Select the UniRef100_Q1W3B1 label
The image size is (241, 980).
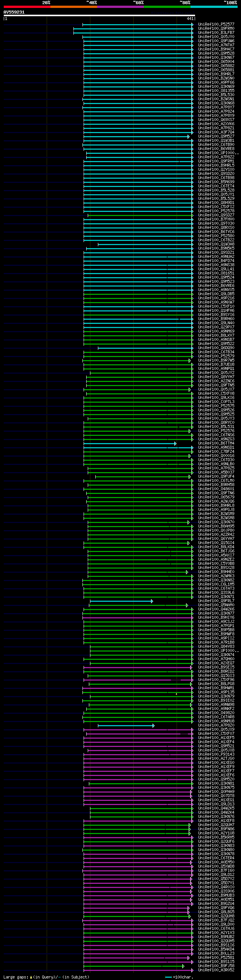[x=216, y=141]
